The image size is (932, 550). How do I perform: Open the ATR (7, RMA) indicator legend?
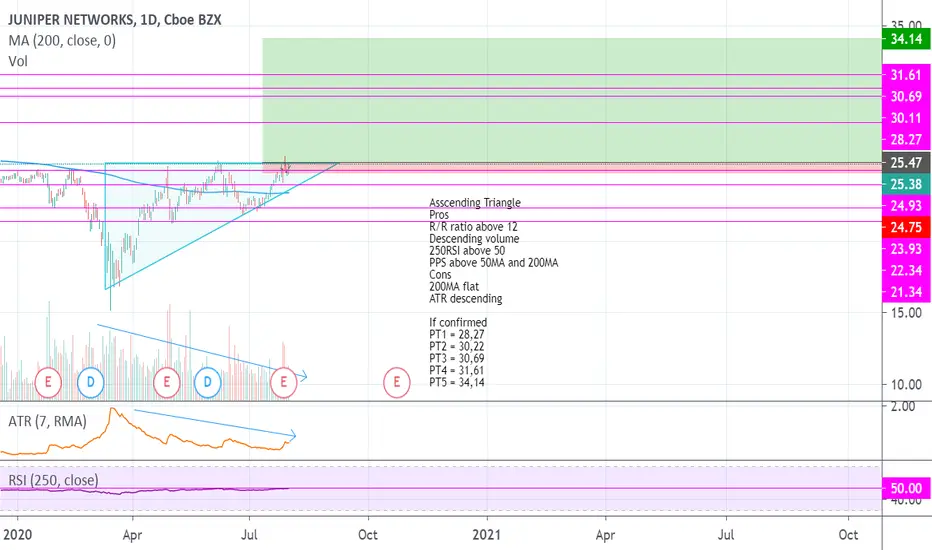[48, 421]
